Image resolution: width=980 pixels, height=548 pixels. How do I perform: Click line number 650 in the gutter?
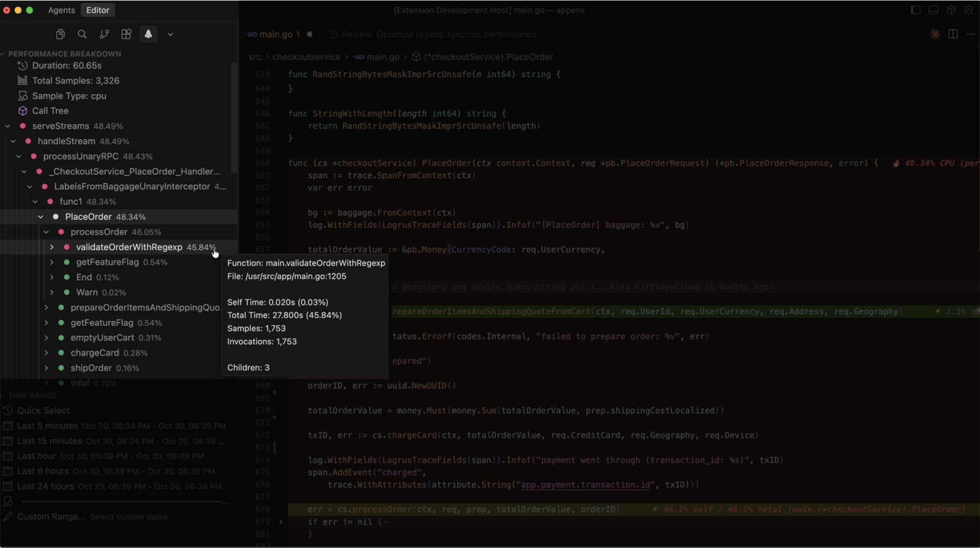click(x=262, y=163)
